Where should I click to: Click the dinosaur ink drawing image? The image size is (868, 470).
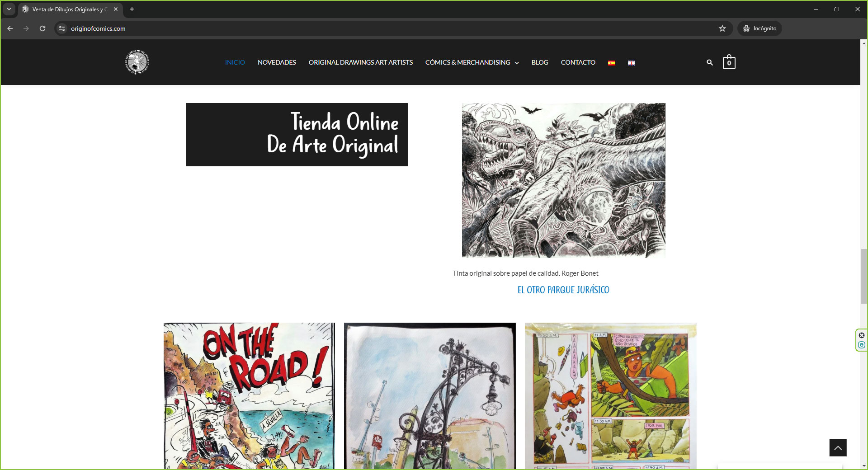563,180
